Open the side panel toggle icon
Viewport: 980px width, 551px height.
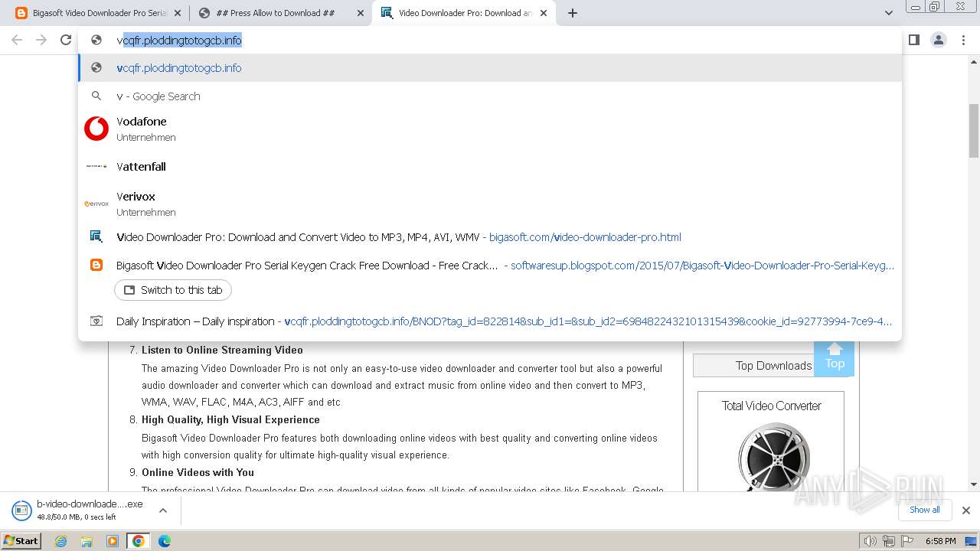click(x=913, y=40)
